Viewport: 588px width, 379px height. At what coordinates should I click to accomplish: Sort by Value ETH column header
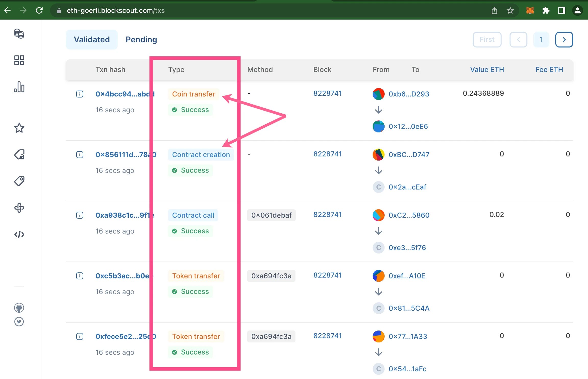[x=487, y=70]
